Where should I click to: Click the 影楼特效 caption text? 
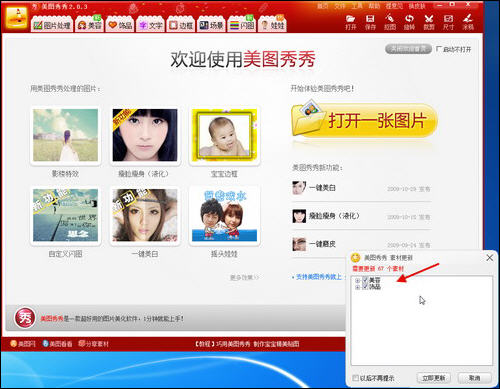[65, 173]
